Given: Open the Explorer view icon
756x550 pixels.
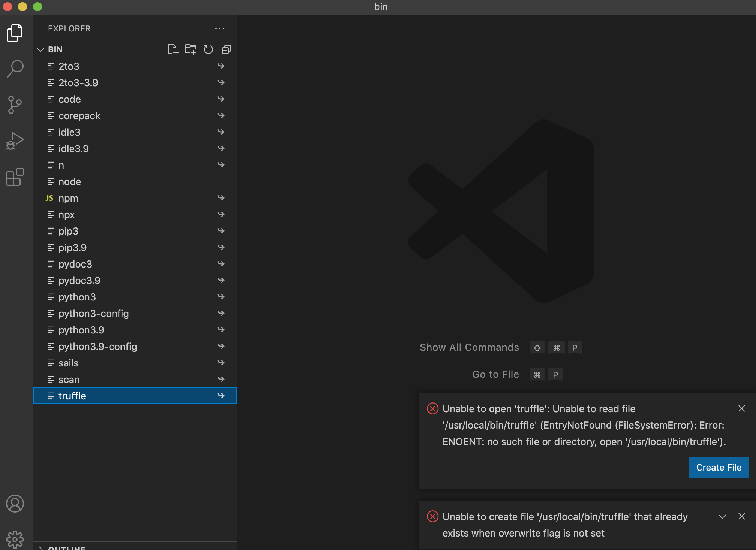Looking at the screenshot, I should (x=15, y=33).
